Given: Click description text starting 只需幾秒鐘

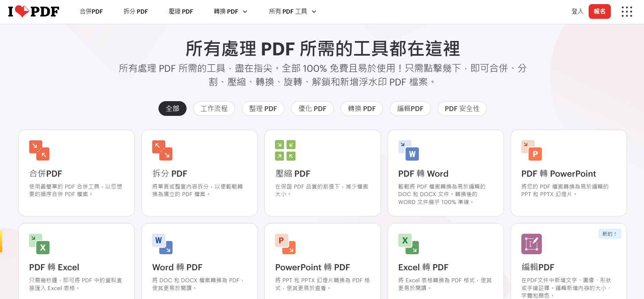Looking at the screenshot, I should coord(76,284).
